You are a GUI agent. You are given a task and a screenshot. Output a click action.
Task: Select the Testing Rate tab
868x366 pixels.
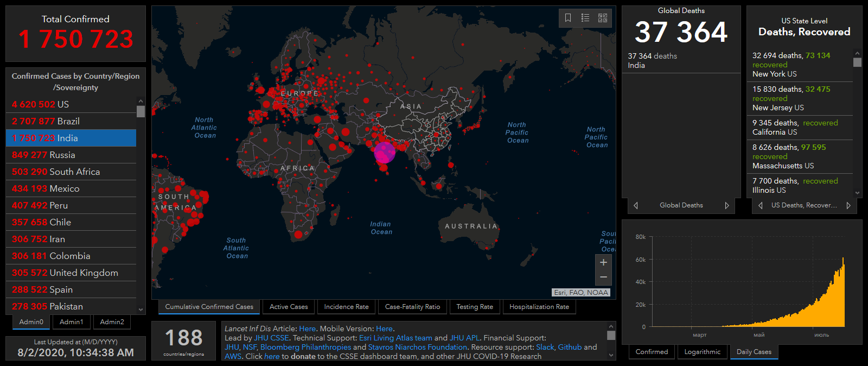pyautogui.click(x=475, y=307)
